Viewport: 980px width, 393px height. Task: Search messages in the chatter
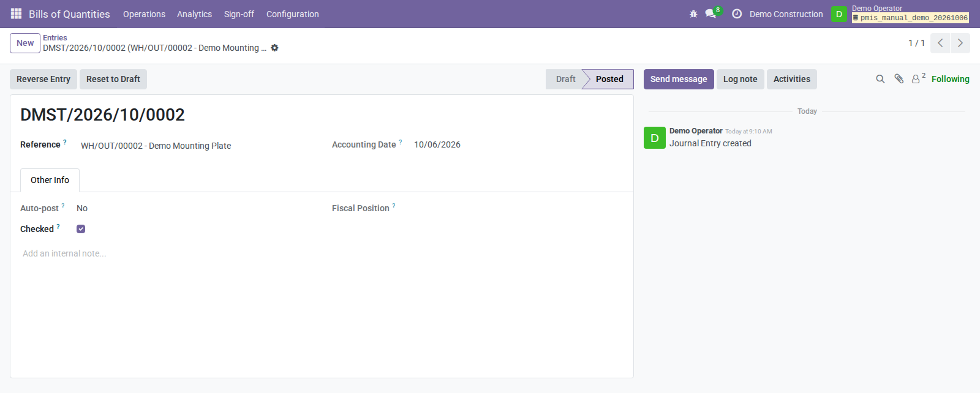[880, 79]
